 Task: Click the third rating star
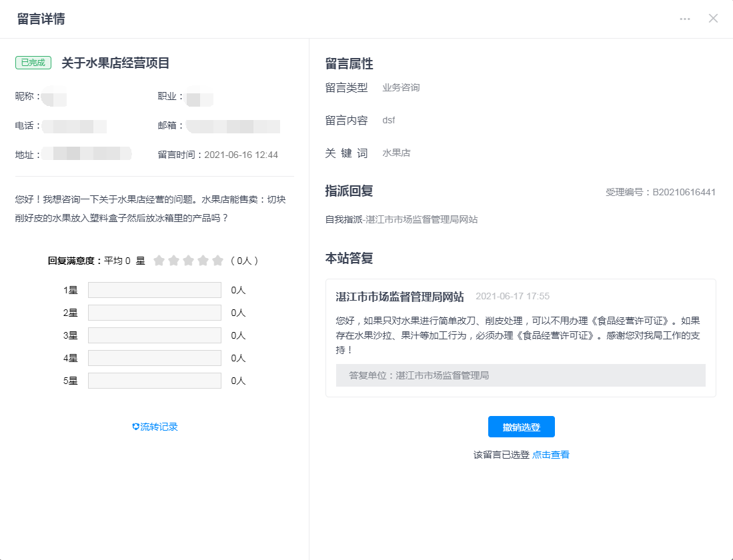pyautogui.click(x=188, y=261)
